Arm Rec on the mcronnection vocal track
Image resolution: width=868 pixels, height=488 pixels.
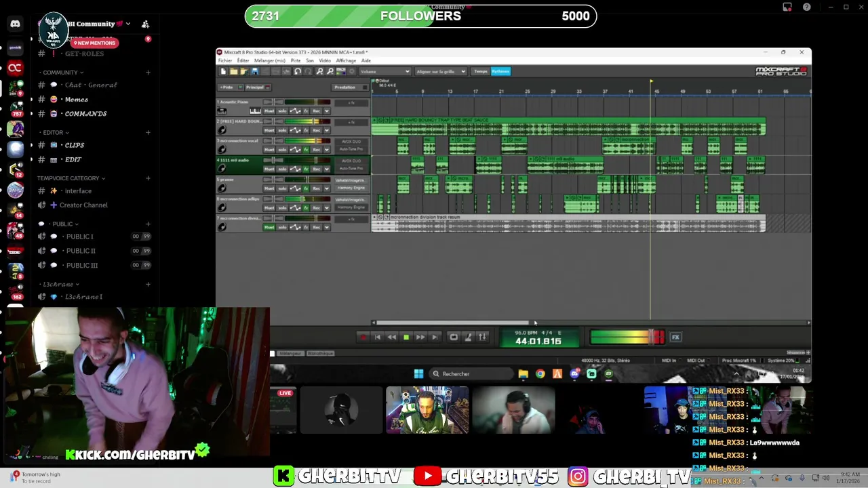pos(316,150)
